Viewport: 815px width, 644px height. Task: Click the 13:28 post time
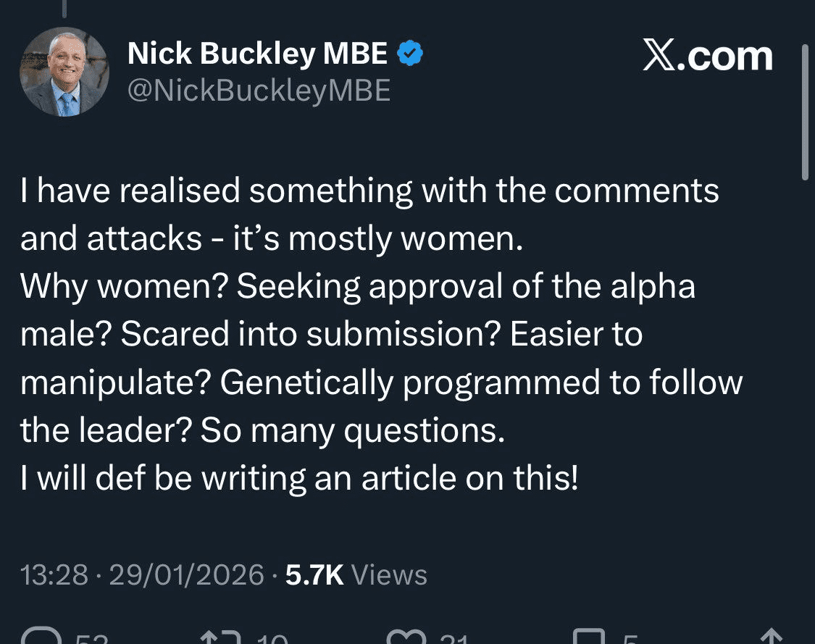(53, 575)
